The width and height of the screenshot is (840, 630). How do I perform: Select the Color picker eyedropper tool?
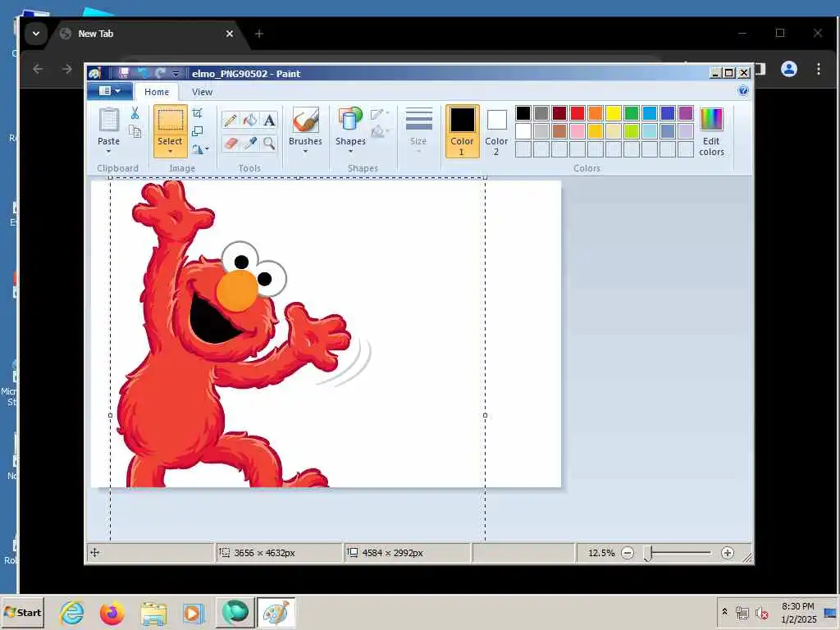pyautogui.click(x=249, y=143)
